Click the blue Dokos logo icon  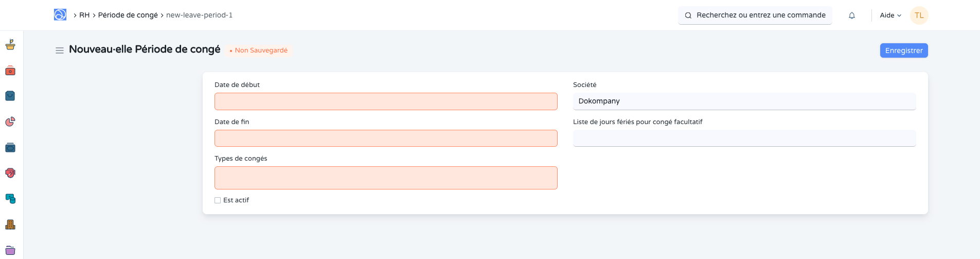[60, 15]
